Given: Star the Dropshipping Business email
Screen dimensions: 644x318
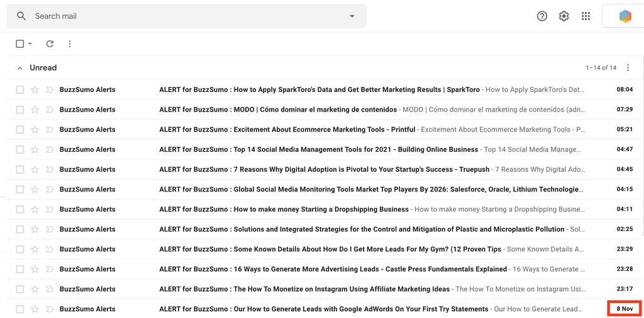Looking at the screenshot, I should click(35, 210).
